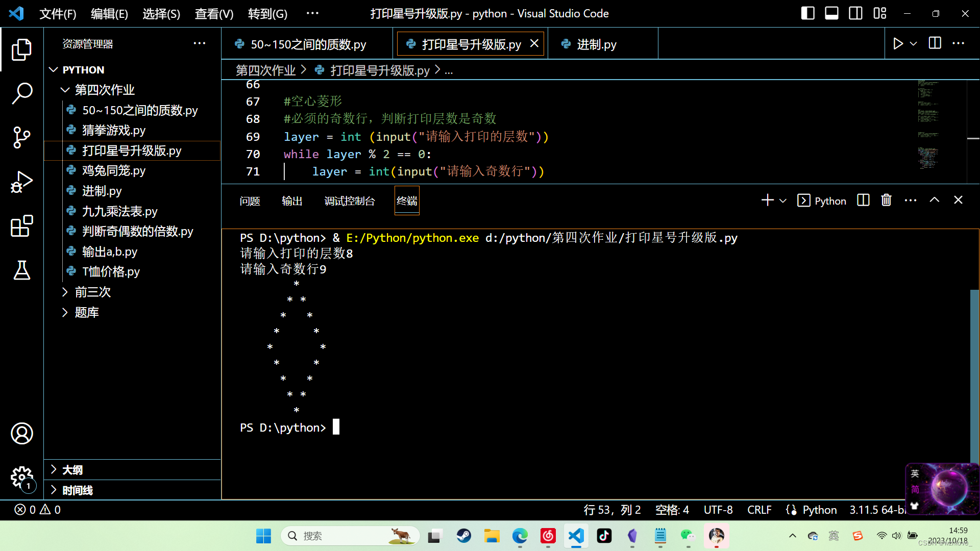Open the Testing flask view

[x=21, y=270]
